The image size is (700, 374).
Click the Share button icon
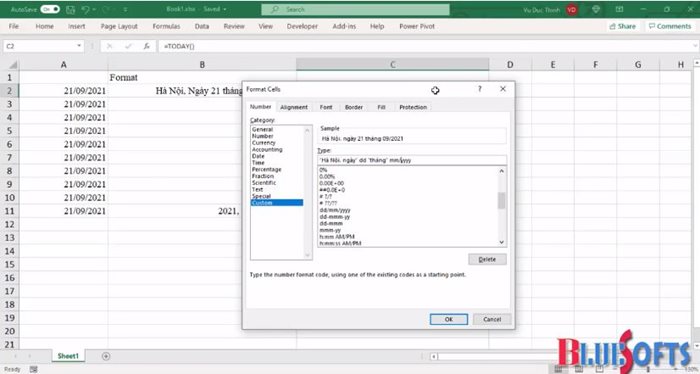click(612, 26)
